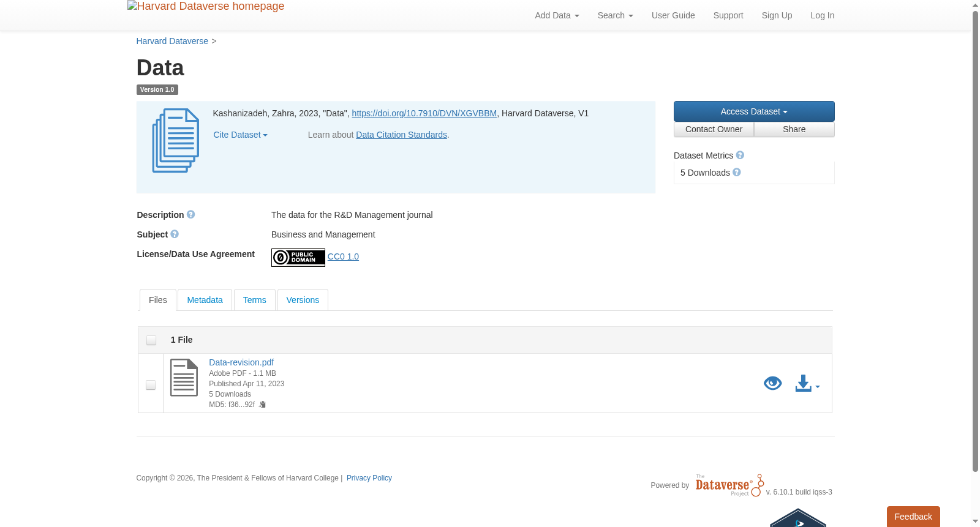Switch to the Versions tab
The width and height of the screenshot is (980, 527).
pyautogui.click(x=303, y=300)
